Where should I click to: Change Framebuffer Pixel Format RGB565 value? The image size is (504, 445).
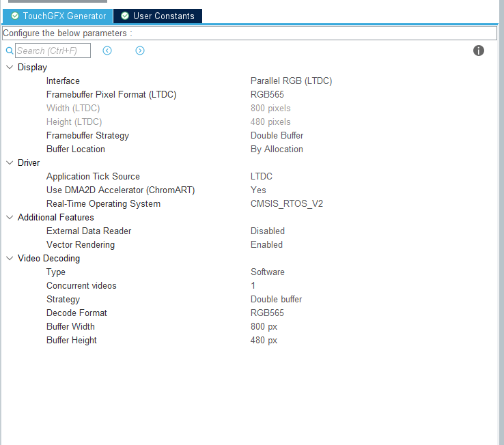(267, 94)
